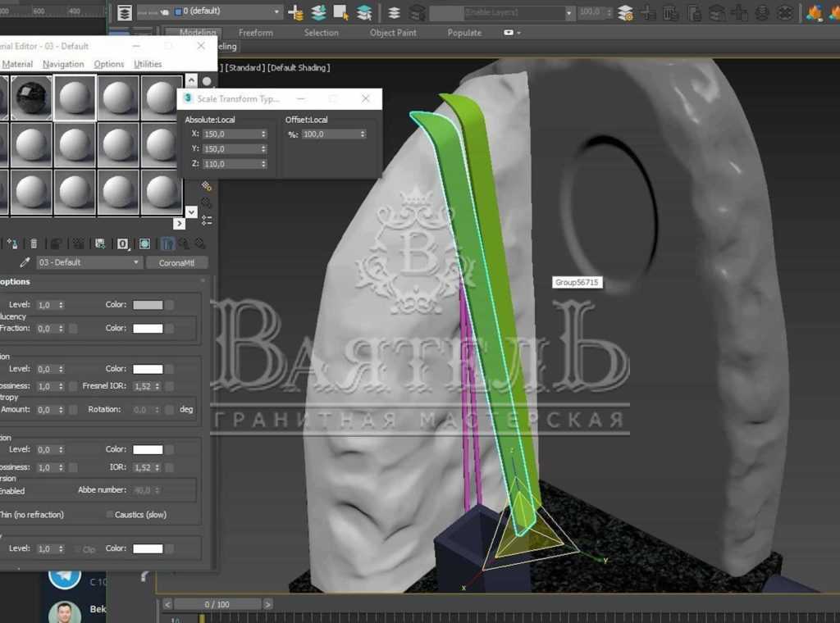Click the CoronaMtl material type button

click(x=176, y=262)
